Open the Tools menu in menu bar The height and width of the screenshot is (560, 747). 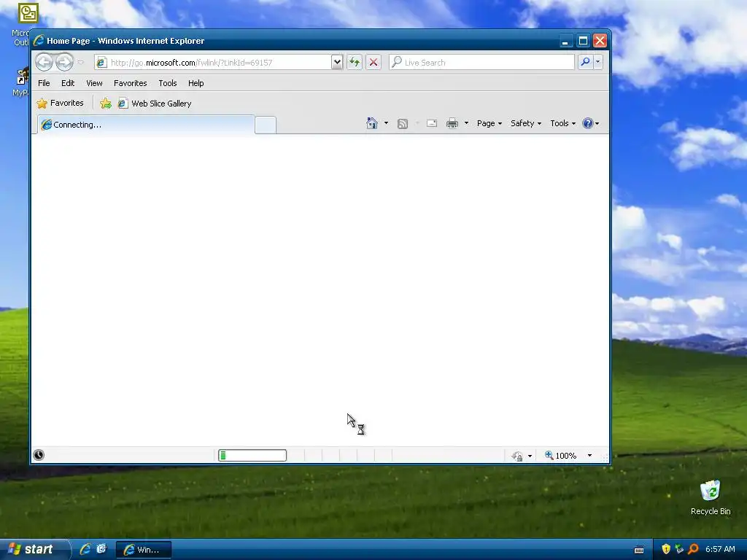(x=168, y=83)
